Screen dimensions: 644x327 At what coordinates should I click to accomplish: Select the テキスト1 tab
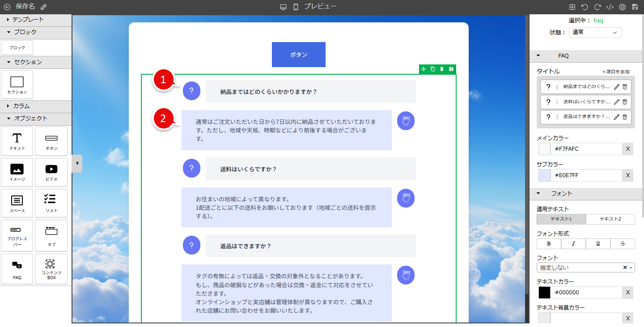[x=561, y=219]
